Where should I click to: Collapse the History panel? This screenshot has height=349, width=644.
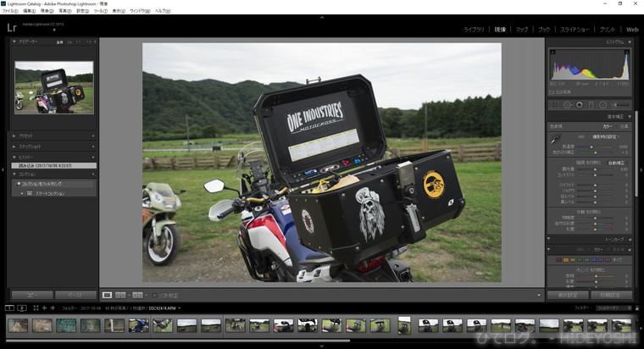(x=14, y=158)
